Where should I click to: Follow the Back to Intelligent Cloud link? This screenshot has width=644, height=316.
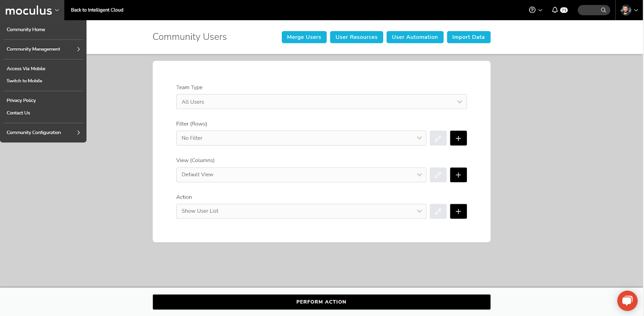tap(97, 10)
